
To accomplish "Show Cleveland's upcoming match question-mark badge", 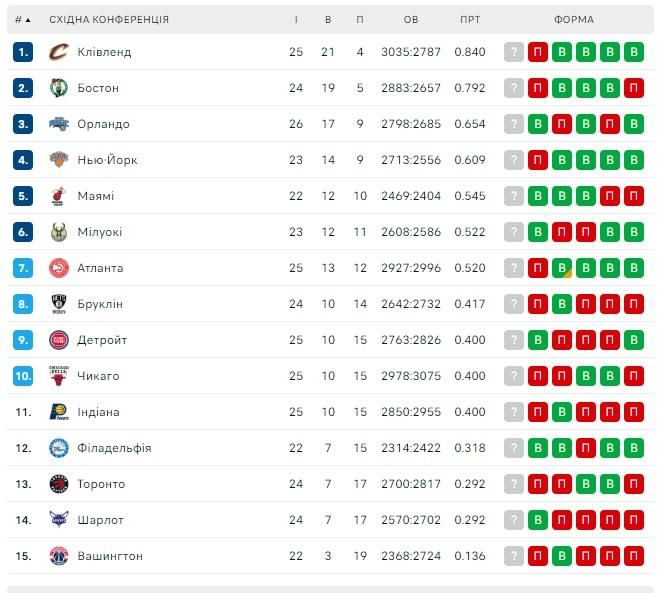I will tap(514, 52).
